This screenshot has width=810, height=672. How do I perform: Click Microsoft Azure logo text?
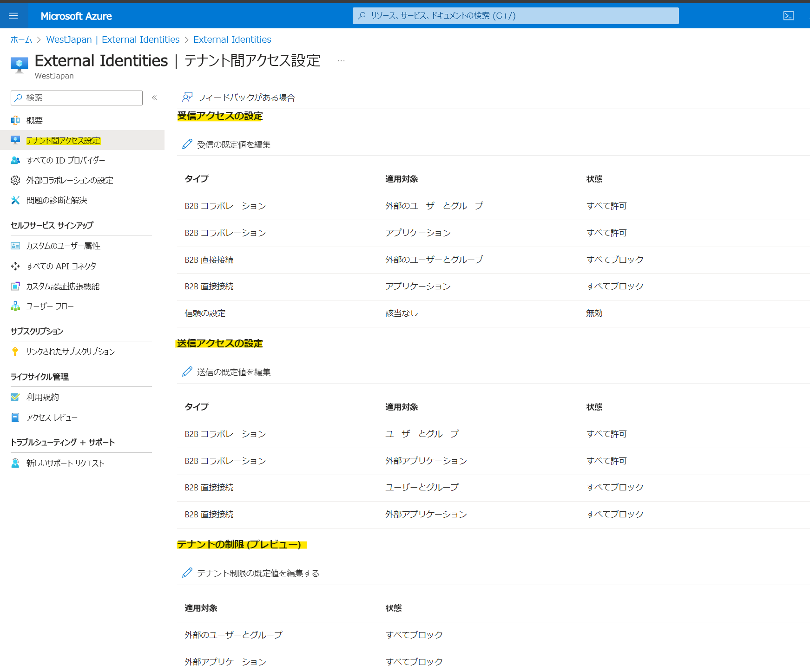click(76, 16)
